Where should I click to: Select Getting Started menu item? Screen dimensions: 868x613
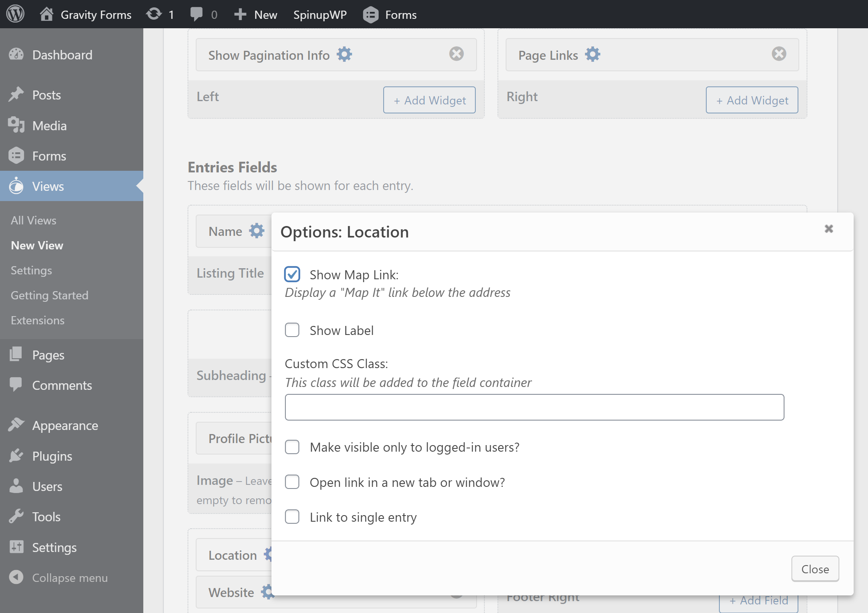coord(50,295)
